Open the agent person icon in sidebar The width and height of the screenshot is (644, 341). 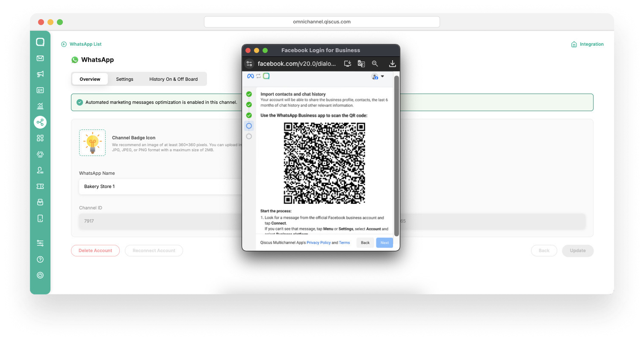point(40,170)
